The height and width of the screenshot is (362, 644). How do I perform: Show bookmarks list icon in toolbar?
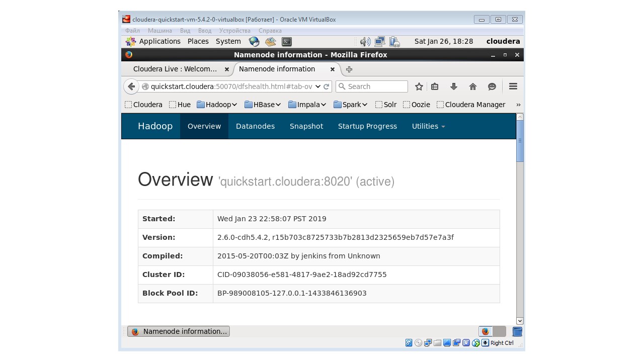435,86
